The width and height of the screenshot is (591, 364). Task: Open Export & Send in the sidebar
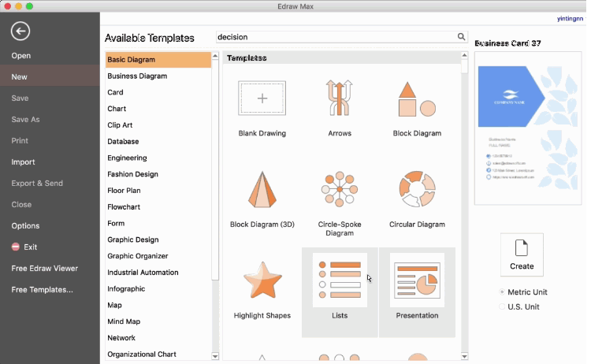[x=37, y=184]
